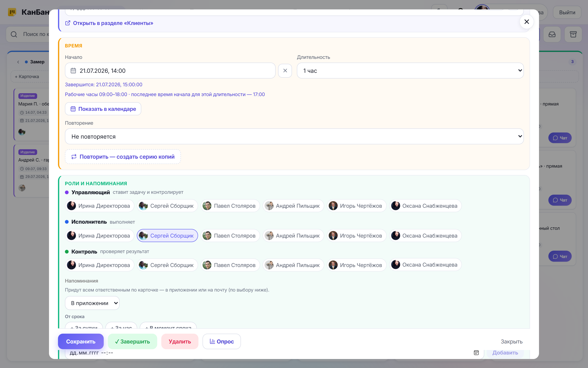Open Чат on the second прямая card

560,200
